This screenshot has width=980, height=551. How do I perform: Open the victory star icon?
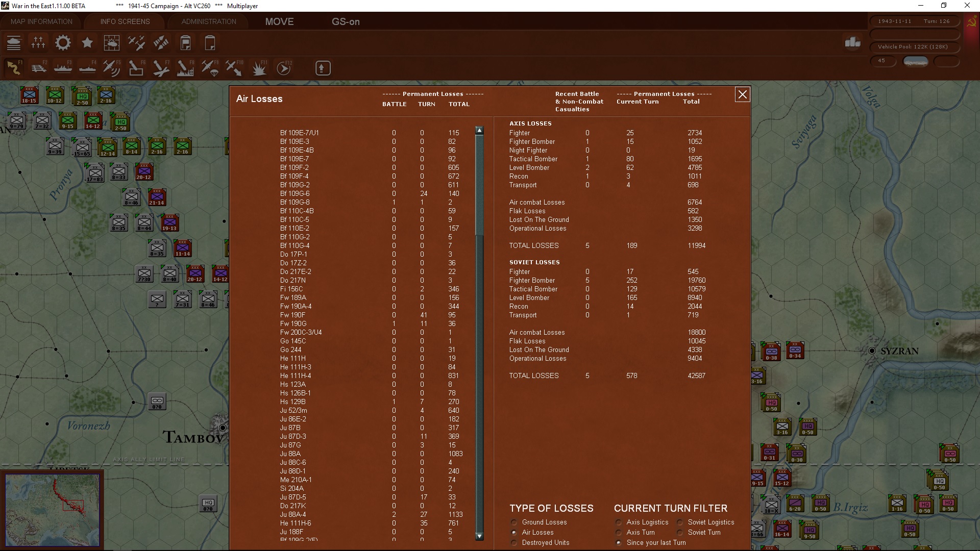(87, 43)
